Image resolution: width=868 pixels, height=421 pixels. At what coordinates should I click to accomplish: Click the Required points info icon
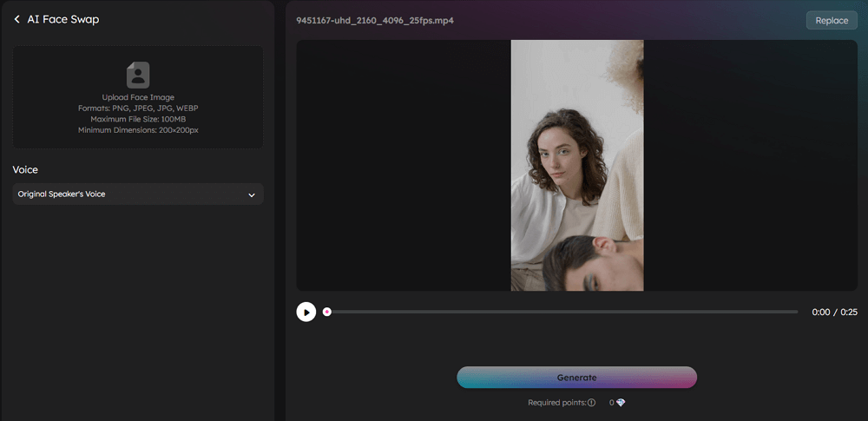[592, 403]
